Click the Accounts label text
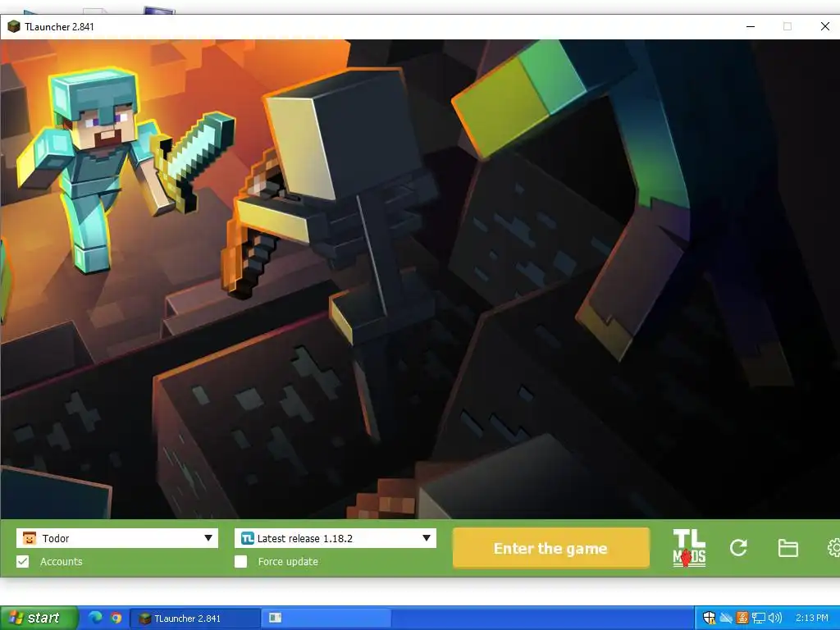The image size is (840, 630). 61,561
